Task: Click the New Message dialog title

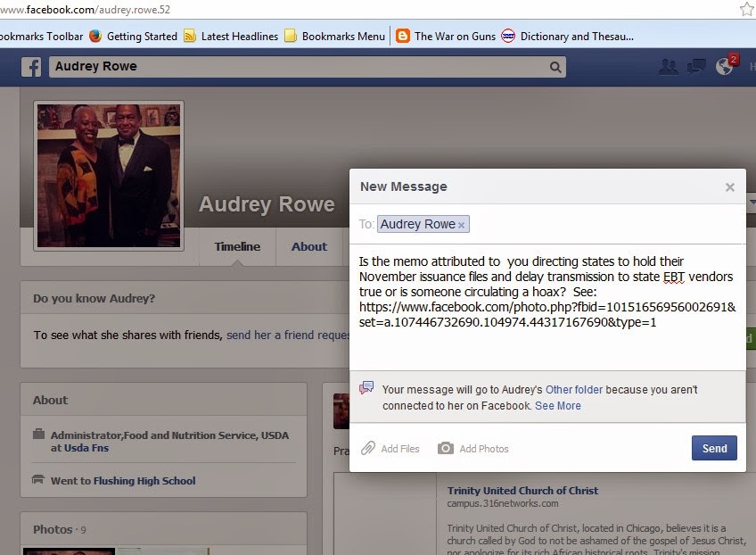Action: click(x=404, y=186)
